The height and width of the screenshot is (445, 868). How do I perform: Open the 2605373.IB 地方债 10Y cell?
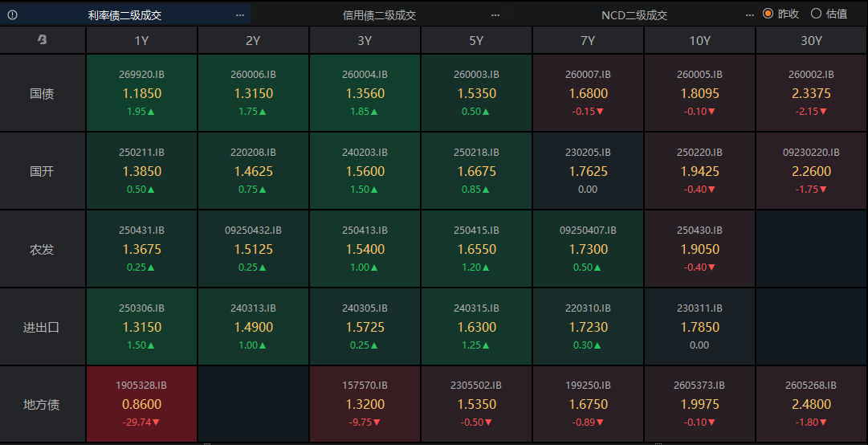699,403
